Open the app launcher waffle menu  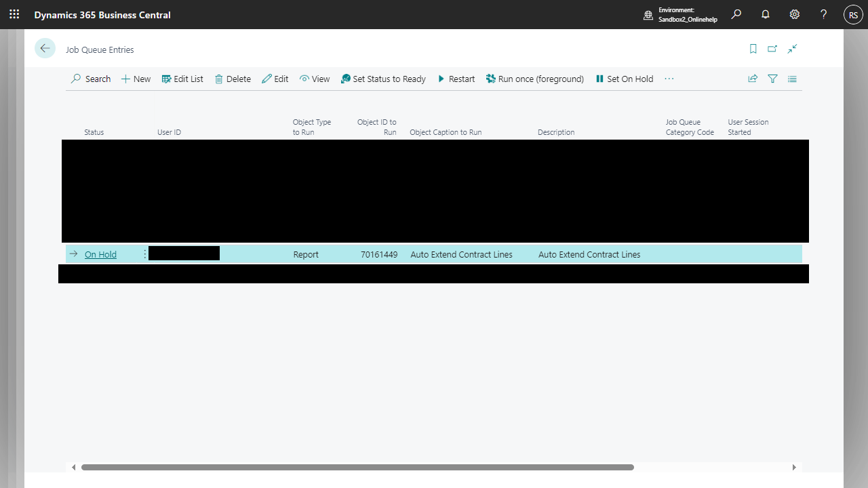(x=14, y=14)
